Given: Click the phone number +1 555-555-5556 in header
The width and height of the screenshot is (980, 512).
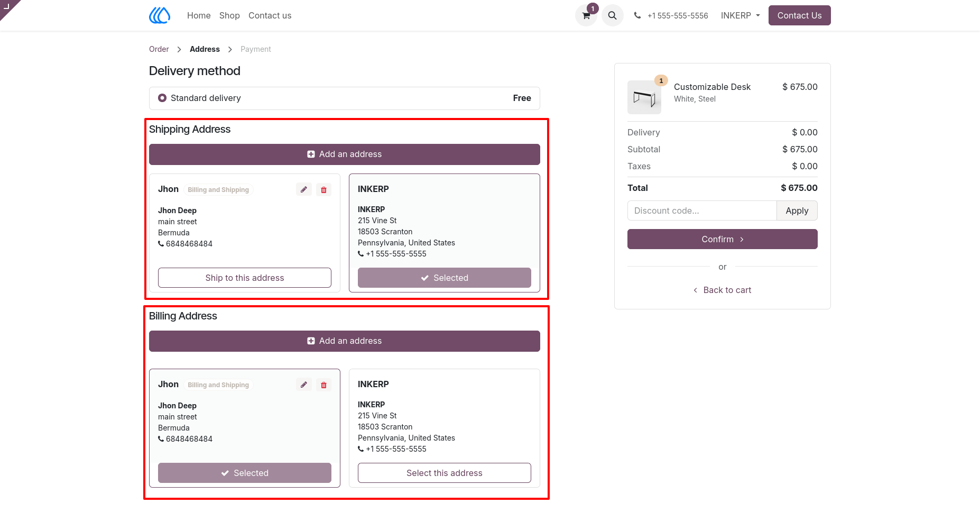Looking at the screenshot, I should point(677,16).
